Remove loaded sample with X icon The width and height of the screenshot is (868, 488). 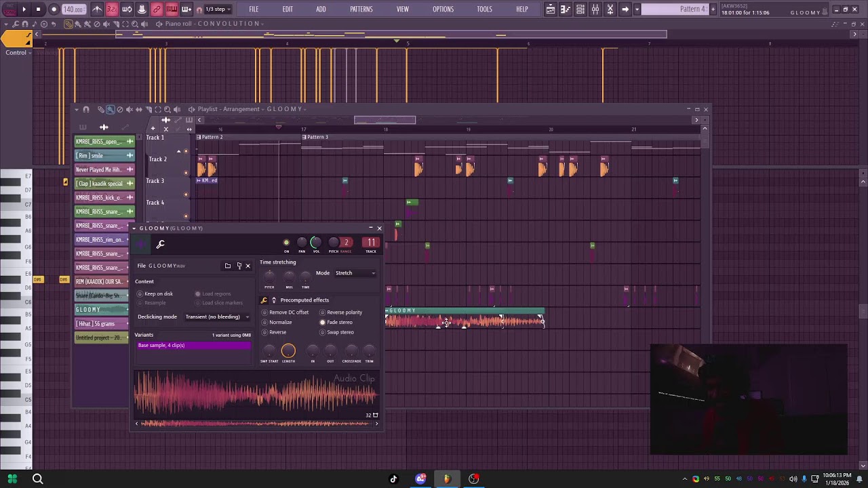pyautogui.click(x=248, y=266)
